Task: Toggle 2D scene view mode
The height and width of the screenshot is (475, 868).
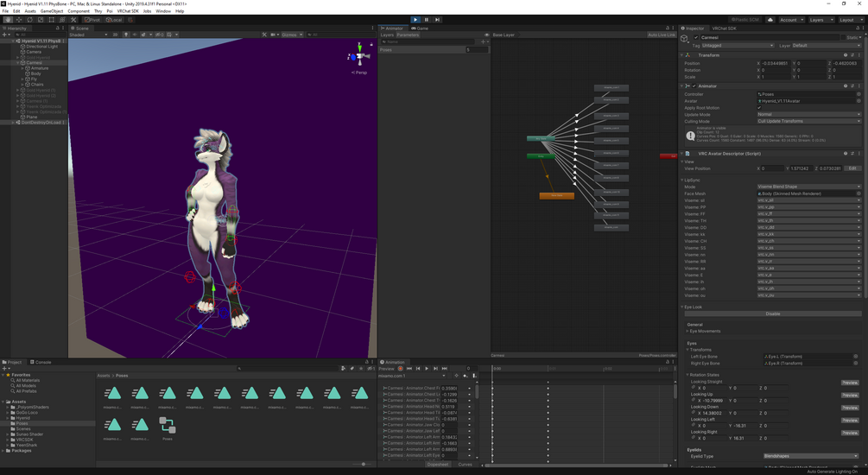Action: pos(115,35)
